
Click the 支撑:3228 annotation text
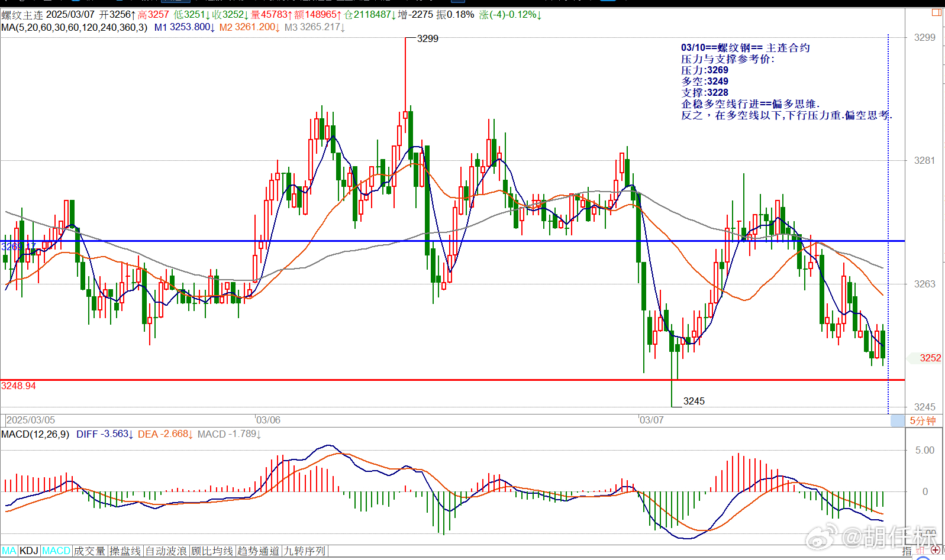point(705,92)
